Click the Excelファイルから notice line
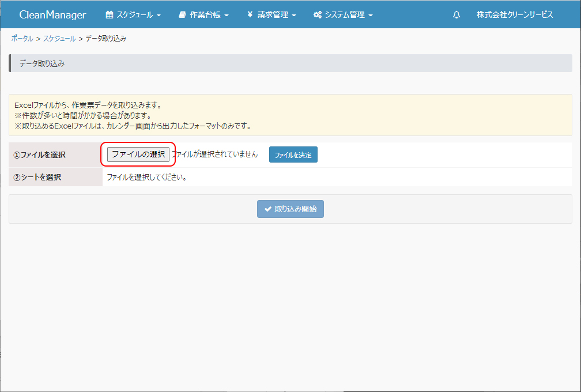Screen dimensions: 581x392 click(88, 105)
